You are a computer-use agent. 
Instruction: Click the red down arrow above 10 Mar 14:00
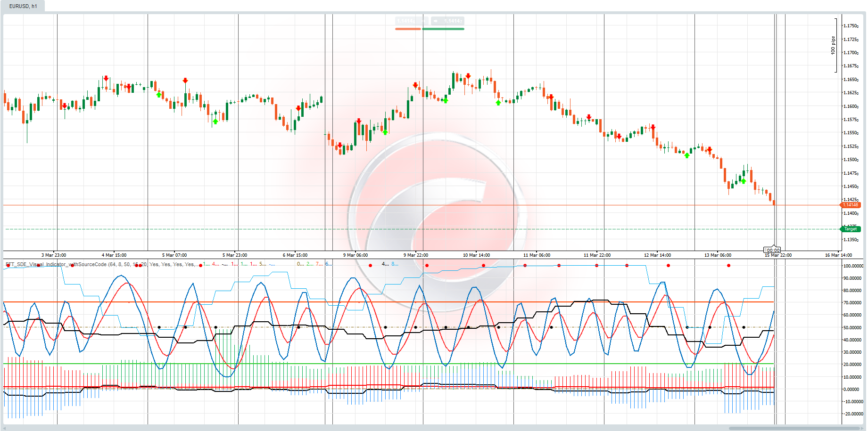[x=468, y=76]
